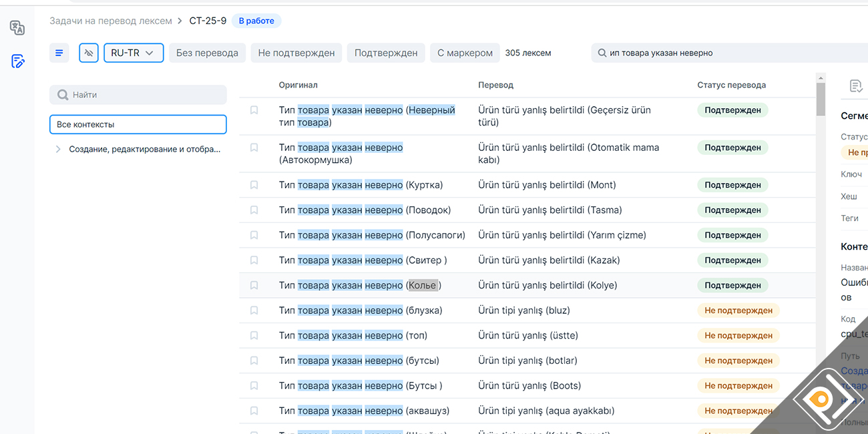
Task: Bookmark the 'Куртка' lexeme row
Action: click(254, 185)
